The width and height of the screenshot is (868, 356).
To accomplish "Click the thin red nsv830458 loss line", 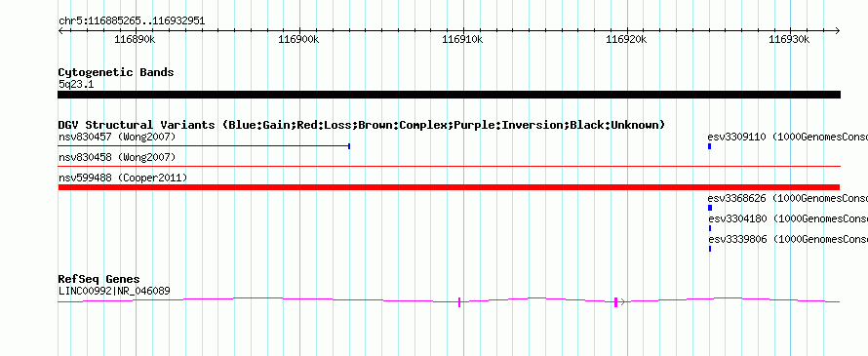I will tap(449, 166).
